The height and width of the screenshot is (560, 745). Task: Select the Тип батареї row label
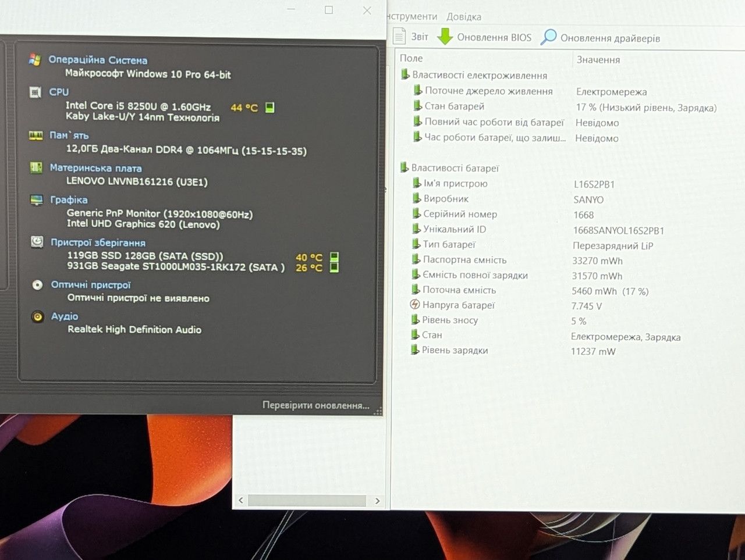tap(449, 244)
